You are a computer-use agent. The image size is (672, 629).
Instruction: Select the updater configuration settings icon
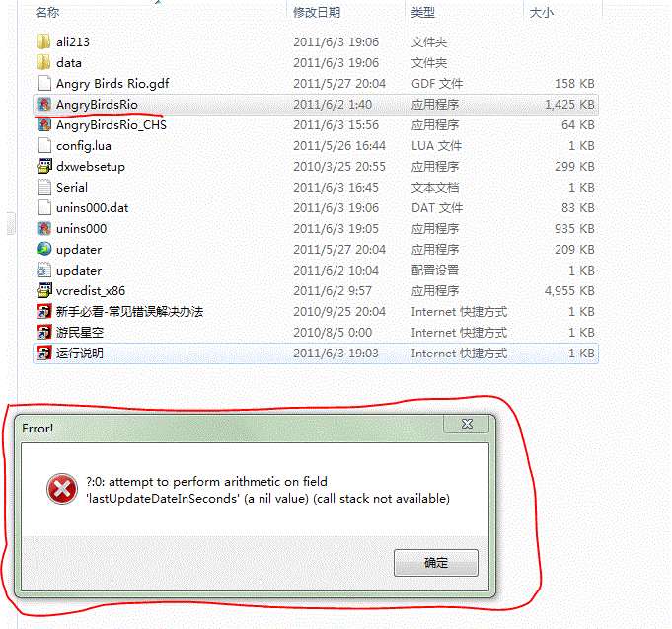(x=44, y=271)
